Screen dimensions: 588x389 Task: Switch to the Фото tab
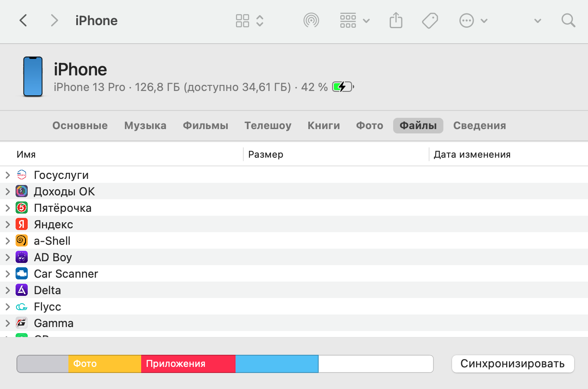pyautogui.click(x=369, y=126)
